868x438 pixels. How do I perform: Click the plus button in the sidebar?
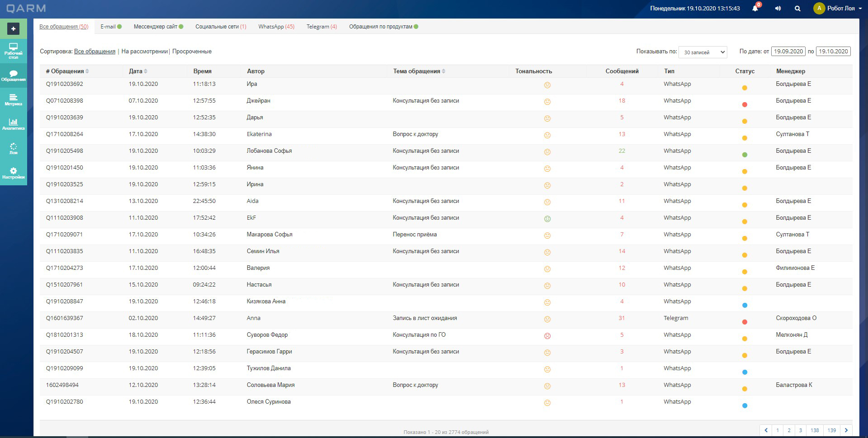(13, 29)
